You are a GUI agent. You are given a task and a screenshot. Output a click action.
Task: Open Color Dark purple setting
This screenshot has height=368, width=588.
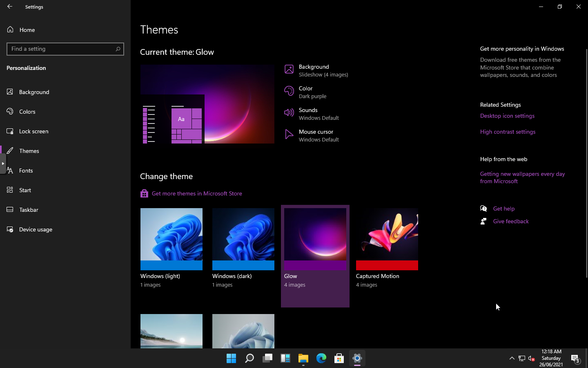coord(305,92)
